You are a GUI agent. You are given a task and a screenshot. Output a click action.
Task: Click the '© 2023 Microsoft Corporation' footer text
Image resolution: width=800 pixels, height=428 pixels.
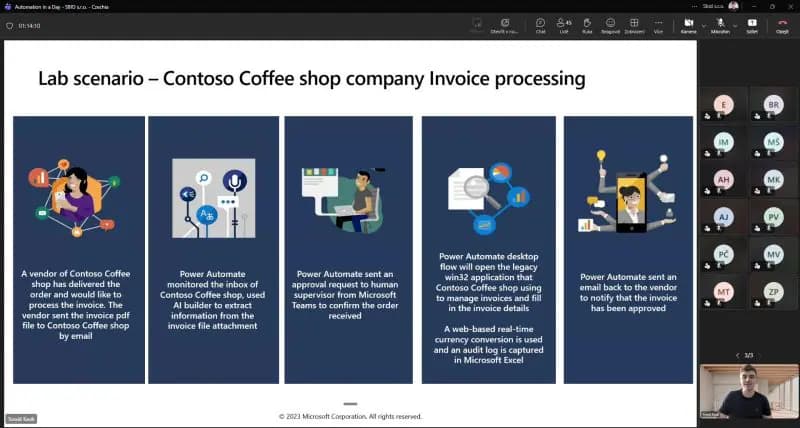351,416
